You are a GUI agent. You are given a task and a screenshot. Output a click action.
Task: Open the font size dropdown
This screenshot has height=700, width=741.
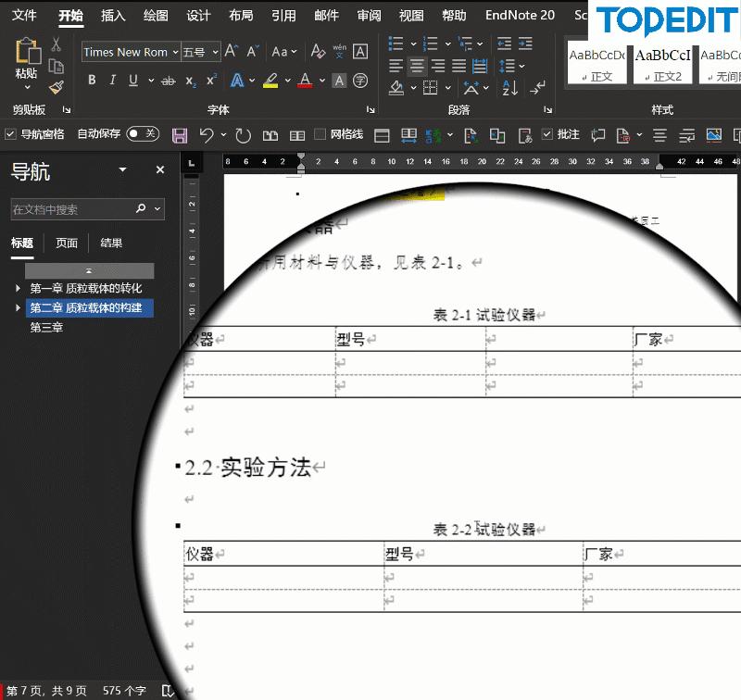point(216,52)
